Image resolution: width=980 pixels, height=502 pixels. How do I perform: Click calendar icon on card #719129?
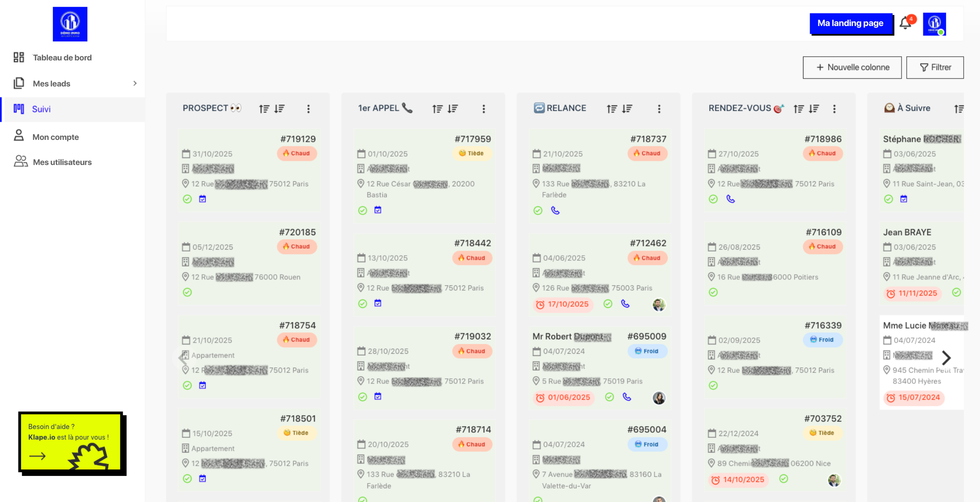(203, 199)
